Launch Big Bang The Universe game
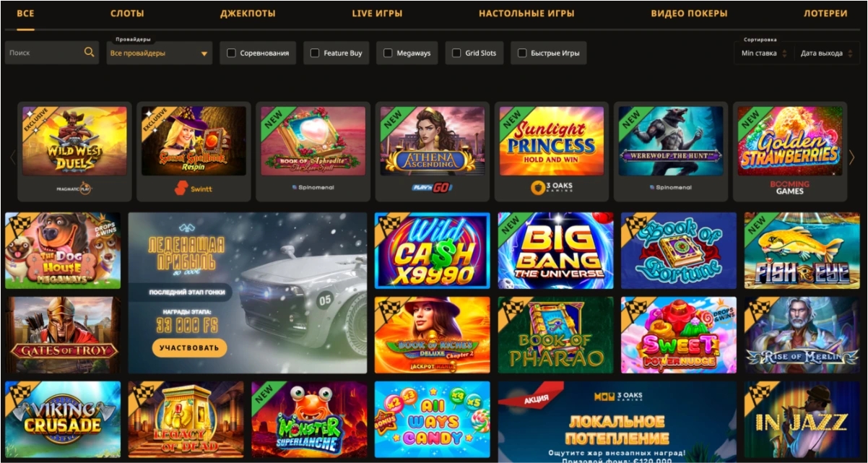 (x=555, y=251)
